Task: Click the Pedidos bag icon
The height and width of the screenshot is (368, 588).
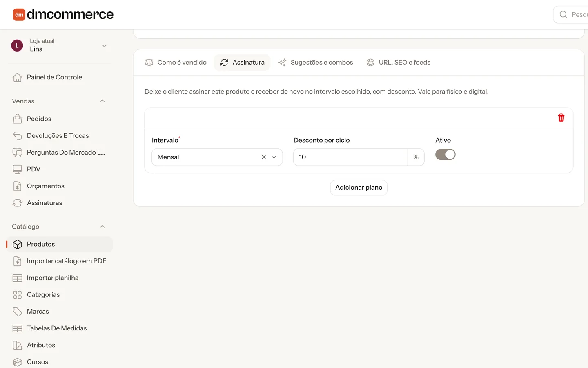Action: click(17, 119)
